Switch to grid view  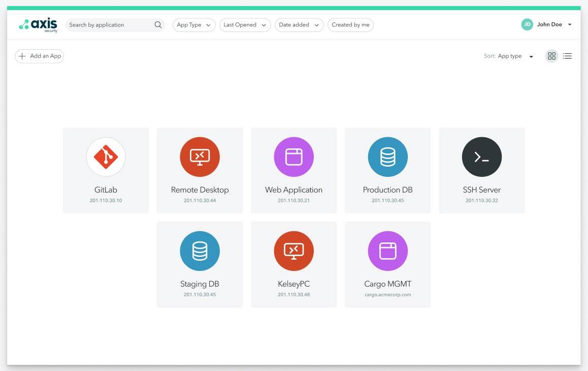(551, 56)
